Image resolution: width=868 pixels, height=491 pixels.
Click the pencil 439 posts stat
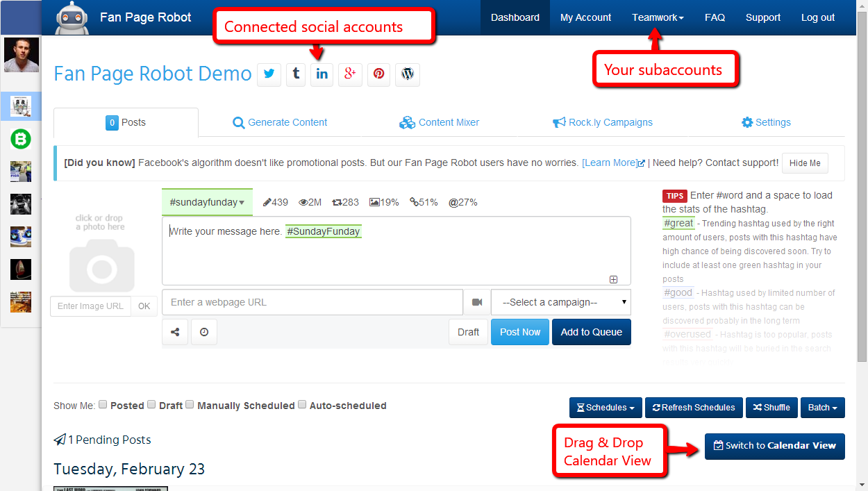click(x=276, y=202)
